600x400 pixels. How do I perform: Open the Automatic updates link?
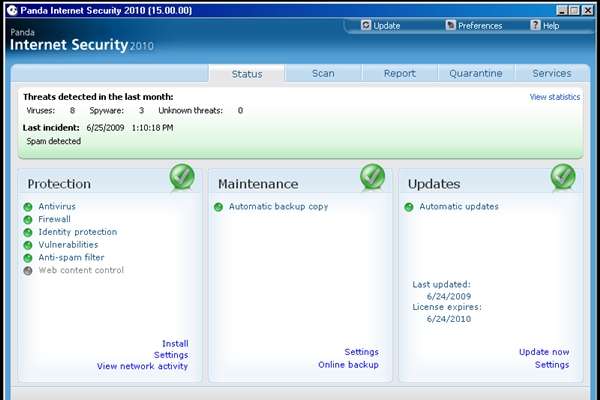(x=459, y=206)
